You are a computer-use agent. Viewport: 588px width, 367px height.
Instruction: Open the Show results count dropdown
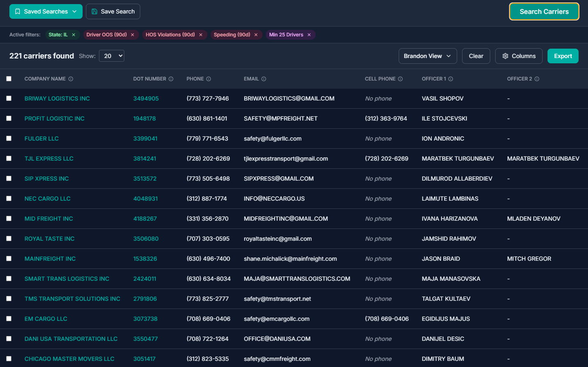coord(111,56)
